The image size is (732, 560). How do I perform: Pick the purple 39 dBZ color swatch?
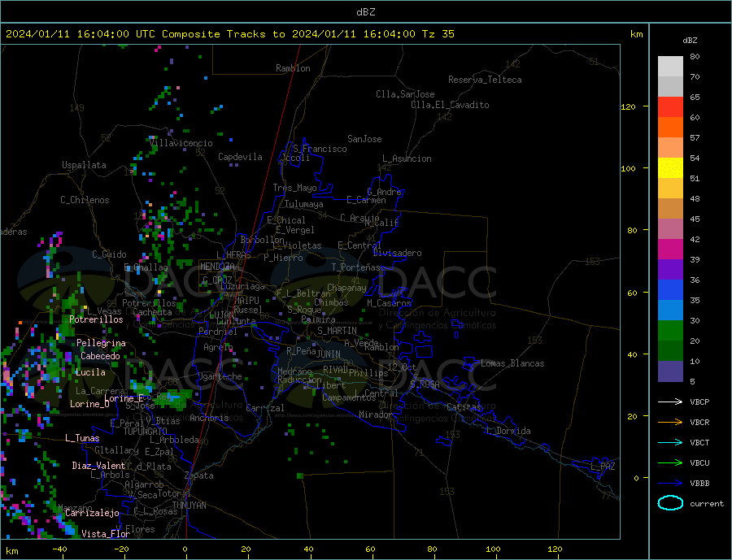click(x=670, y=270)
